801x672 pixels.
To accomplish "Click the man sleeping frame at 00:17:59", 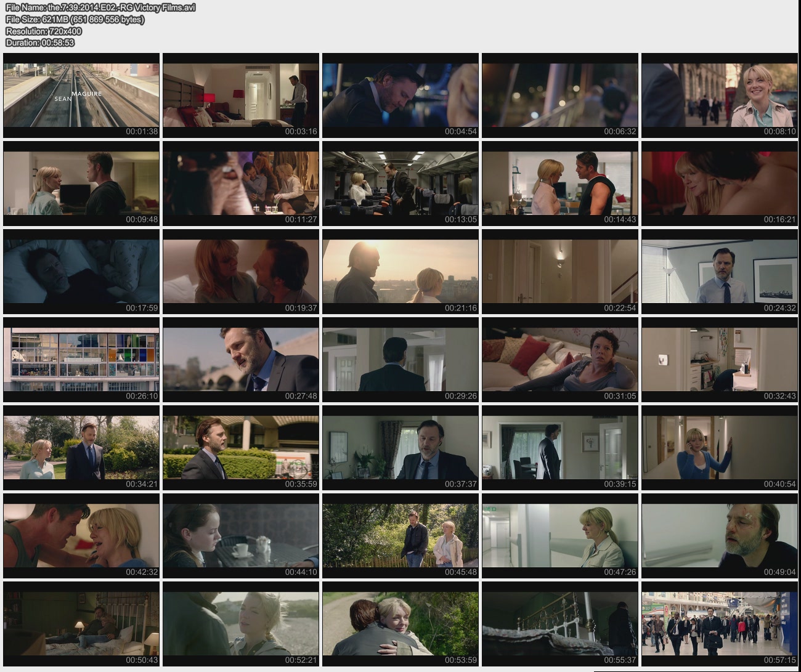I will [81, 271].
